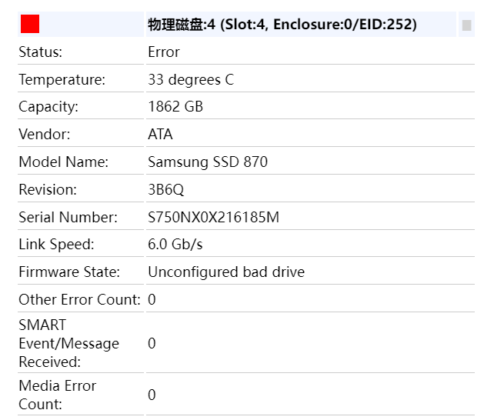The height and width of the screenshot is (420, 504).
Task: Click the Serial Number label
Action: tap(68, 217)
